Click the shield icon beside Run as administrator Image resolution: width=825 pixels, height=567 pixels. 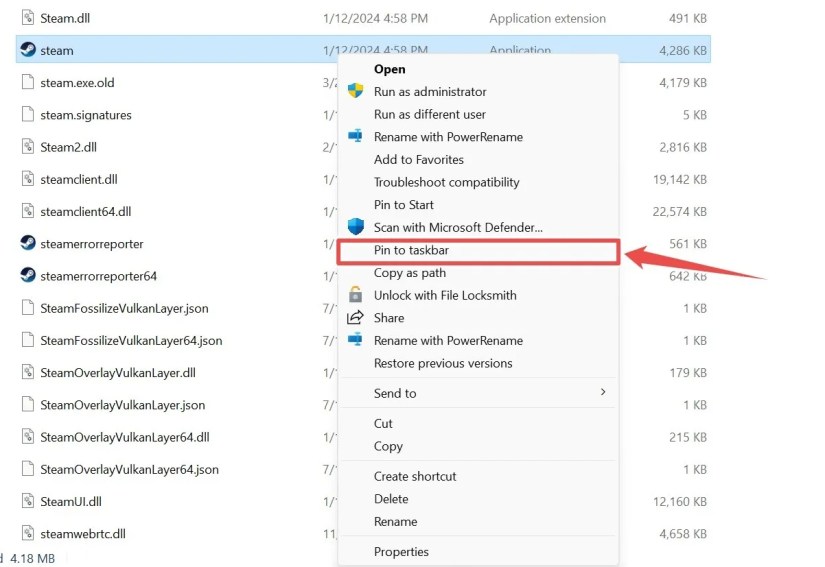(356, 90)
